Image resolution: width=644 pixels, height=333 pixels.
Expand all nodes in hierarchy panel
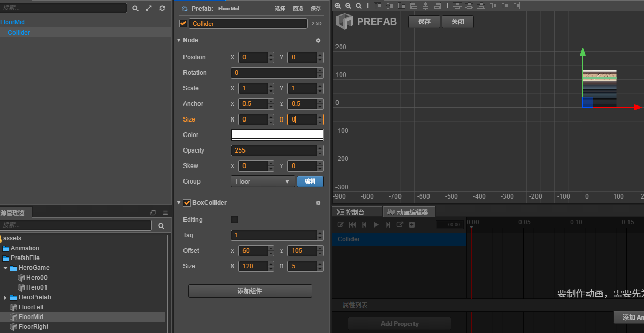[149, 8]
